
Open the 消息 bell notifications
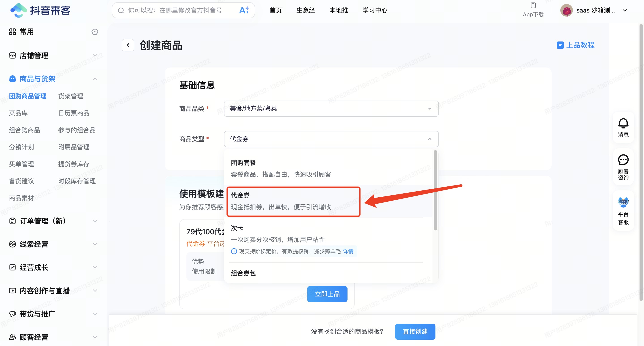tap(623, 123)
